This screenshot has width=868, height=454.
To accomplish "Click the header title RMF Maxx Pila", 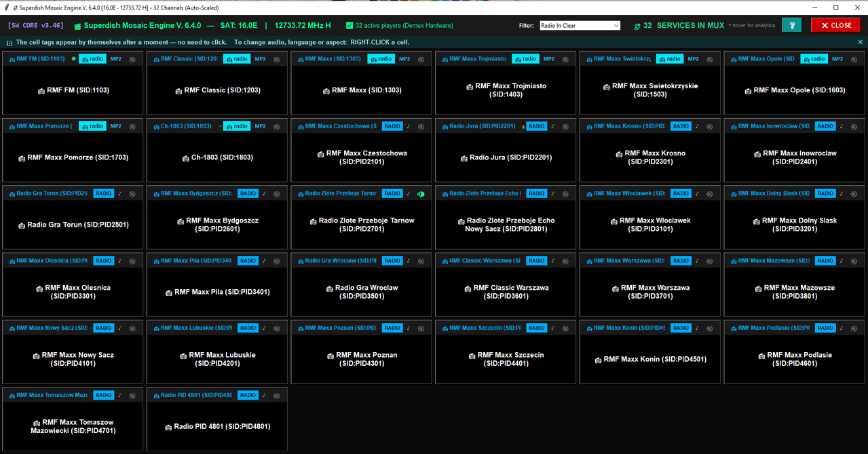I will [x=196, y=261].
